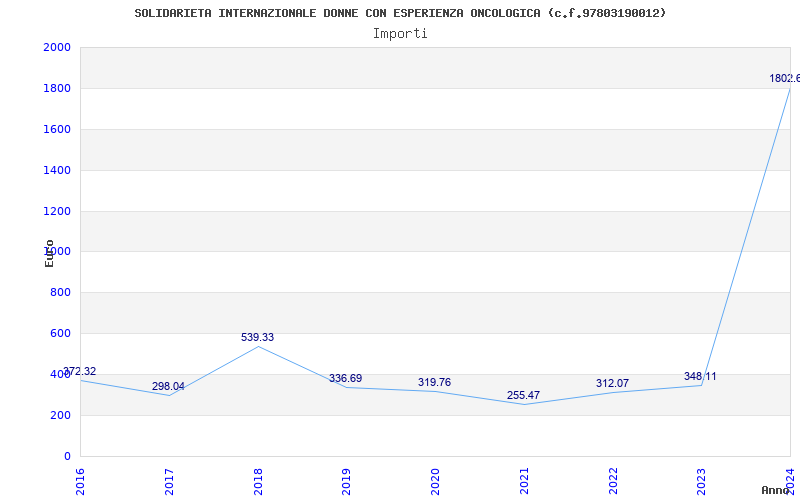Screen dimensions: 800x500
Task: Click the 2024 x-axis label
Action: coord(790,482)
